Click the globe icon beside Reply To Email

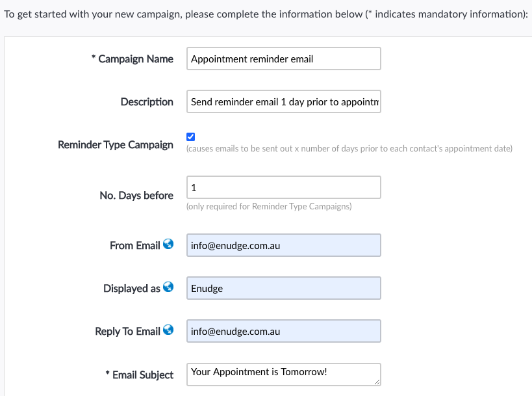(168, 330)
